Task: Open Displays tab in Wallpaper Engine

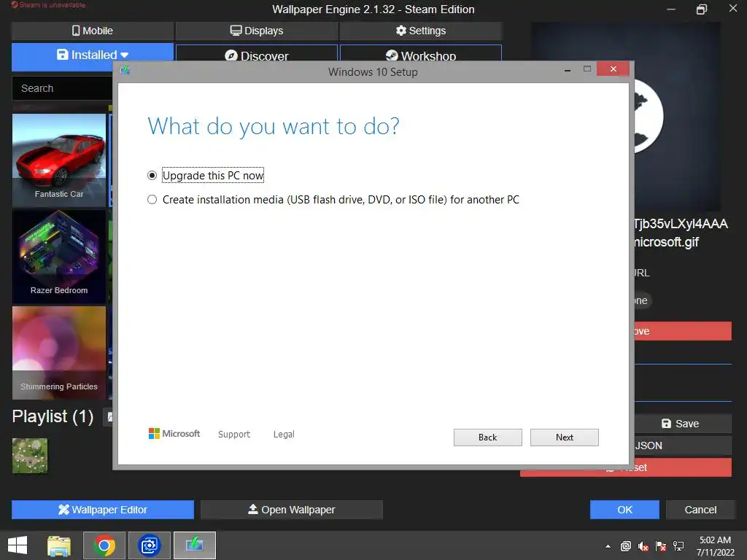Action: tap(257, 31)
